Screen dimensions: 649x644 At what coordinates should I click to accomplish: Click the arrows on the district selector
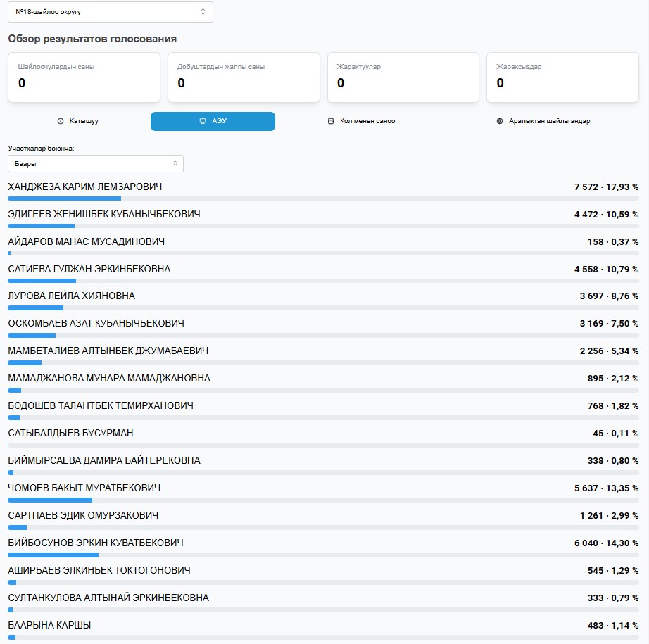[203, 12]
